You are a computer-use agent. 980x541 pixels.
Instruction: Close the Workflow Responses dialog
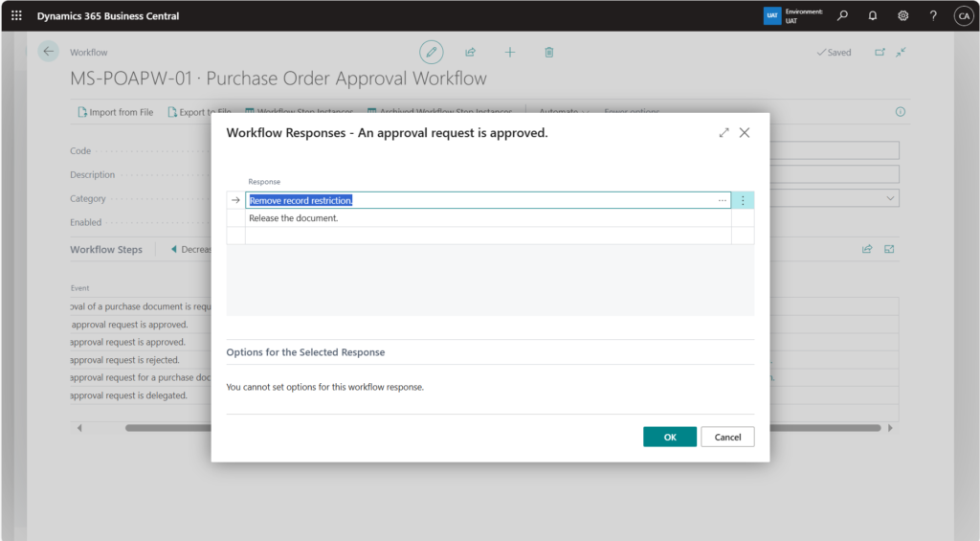745,132
